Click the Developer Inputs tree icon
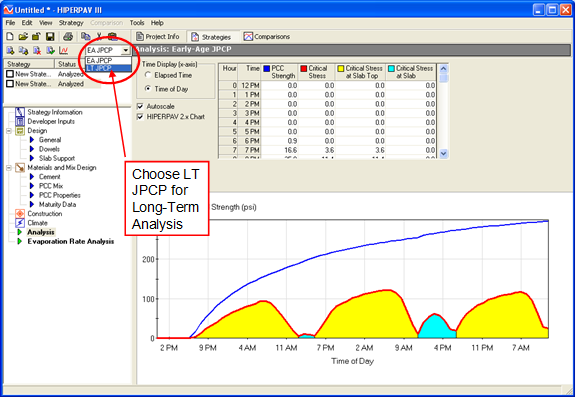The image size is (576, 398). pyautogui.click(x=20, y=121)
